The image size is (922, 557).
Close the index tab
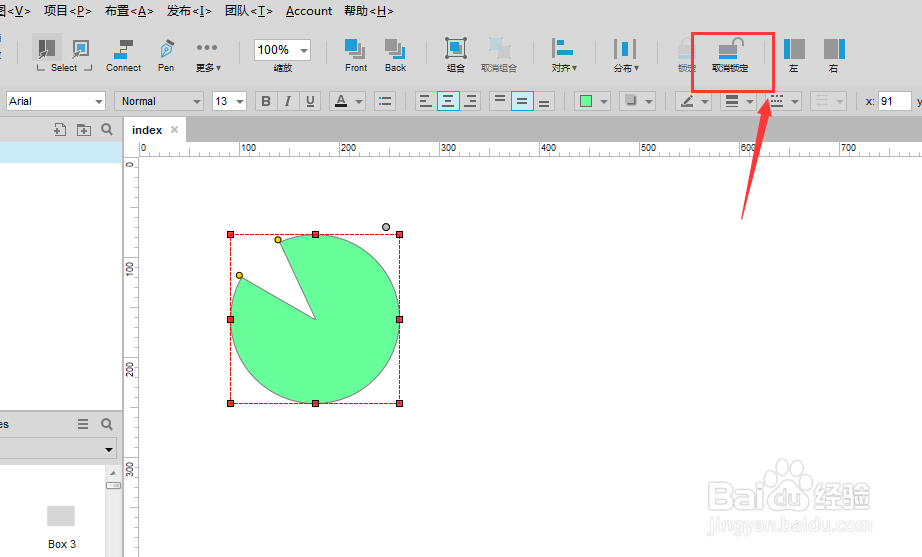[x=174, y=129]
